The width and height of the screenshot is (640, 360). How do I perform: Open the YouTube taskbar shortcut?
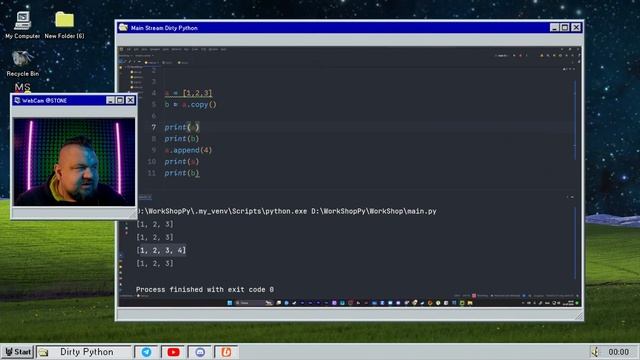173,352
